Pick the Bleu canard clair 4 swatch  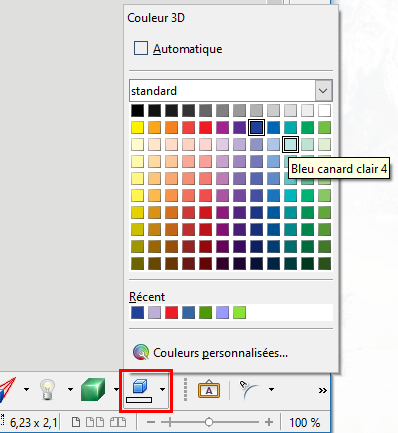(x=290, y=144)
